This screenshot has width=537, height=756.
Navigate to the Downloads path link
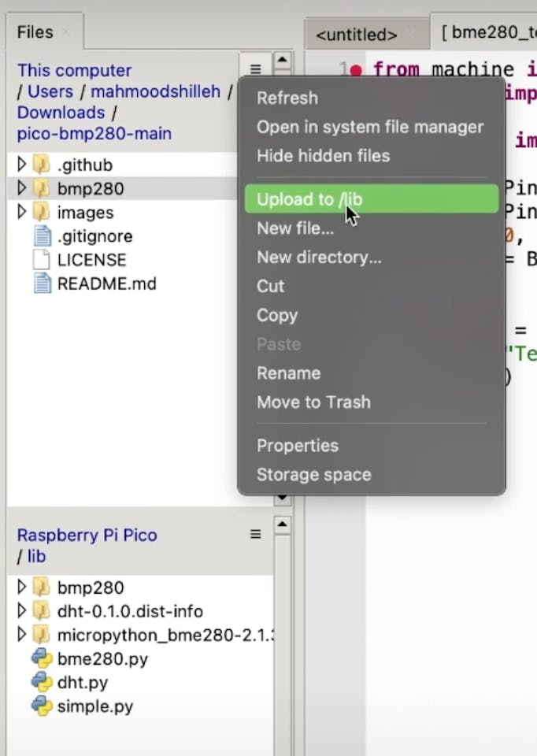click(61, 113)
